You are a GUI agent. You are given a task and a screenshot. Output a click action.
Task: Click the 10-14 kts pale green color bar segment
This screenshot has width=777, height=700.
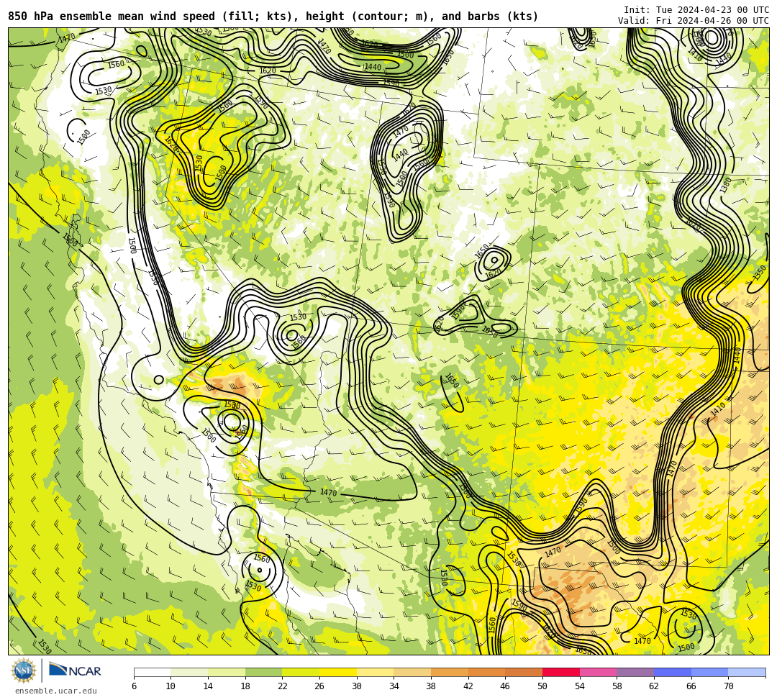click(189, 672)
